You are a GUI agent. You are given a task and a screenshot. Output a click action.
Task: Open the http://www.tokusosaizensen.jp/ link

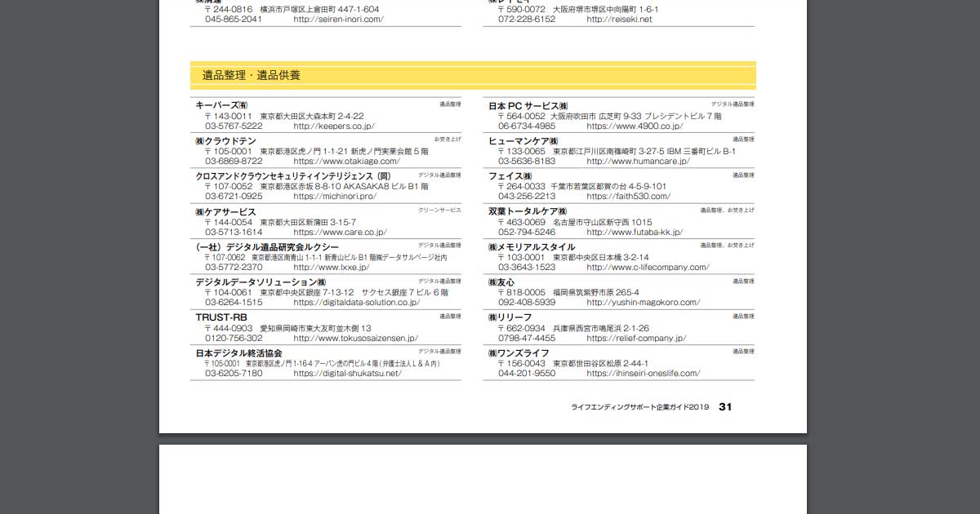355,339
